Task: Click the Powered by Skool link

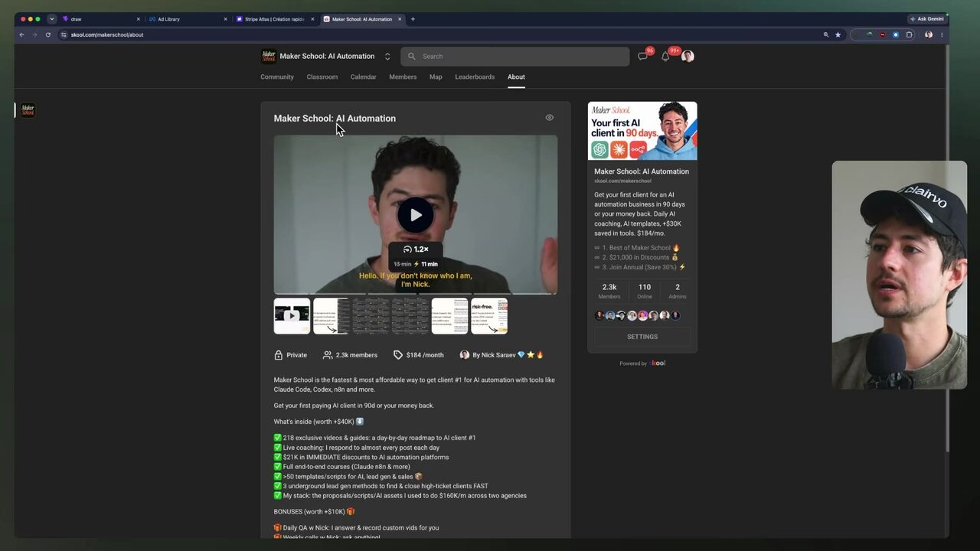Action: [x=642, y=364]
